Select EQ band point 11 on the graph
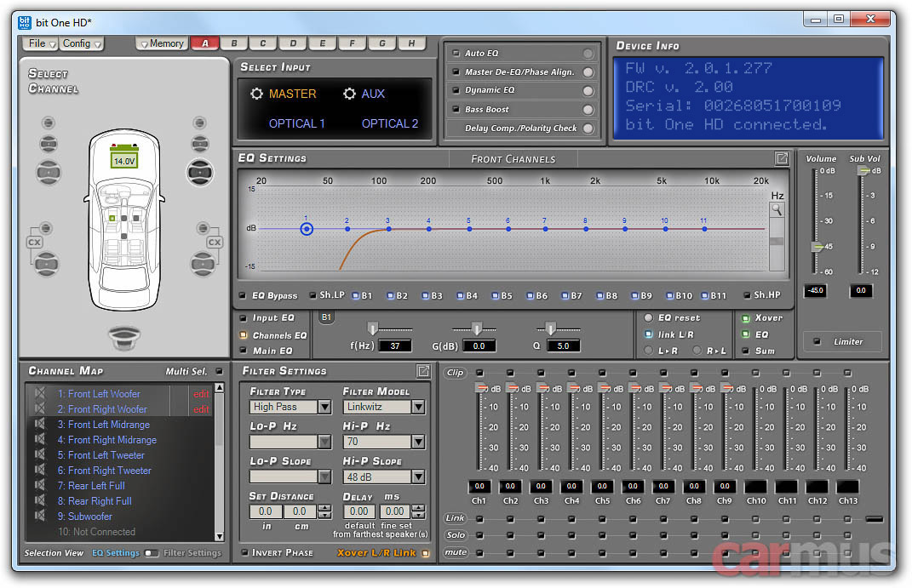 point(704,229)
